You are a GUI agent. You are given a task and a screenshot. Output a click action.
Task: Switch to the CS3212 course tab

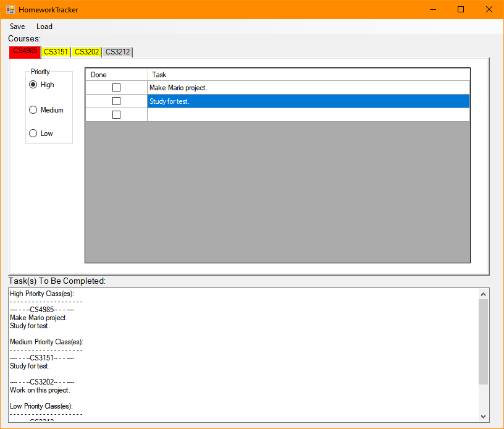tap(117, 52)
